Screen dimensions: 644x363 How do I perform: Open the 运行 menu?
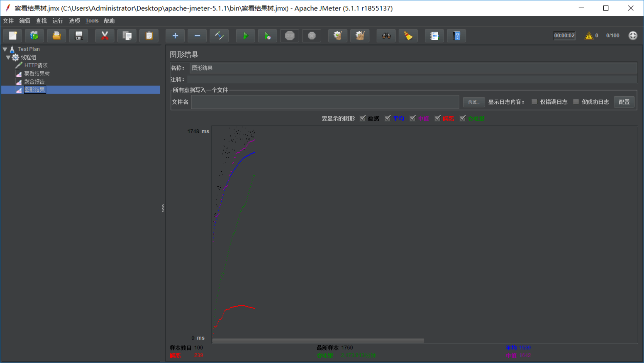coord(58,21)
